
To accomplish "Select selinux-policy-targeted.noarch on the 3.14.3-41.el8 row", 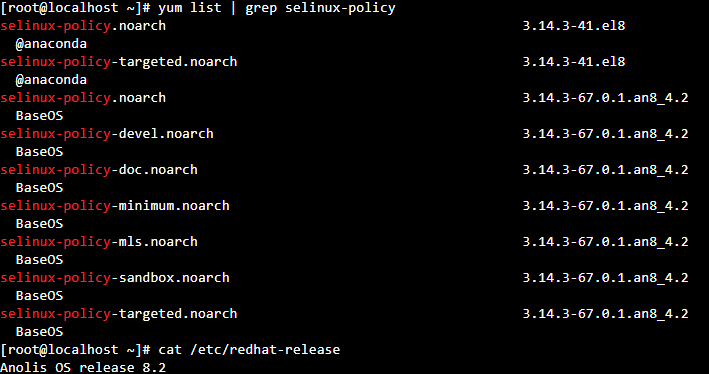I will (x=118, y=62).
